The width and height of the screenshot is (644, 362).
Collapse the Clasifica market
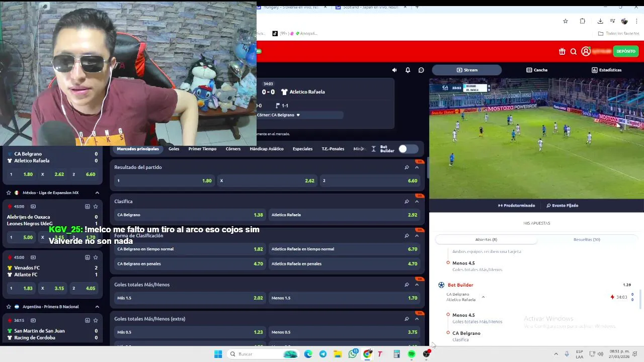tap(417, 202)
